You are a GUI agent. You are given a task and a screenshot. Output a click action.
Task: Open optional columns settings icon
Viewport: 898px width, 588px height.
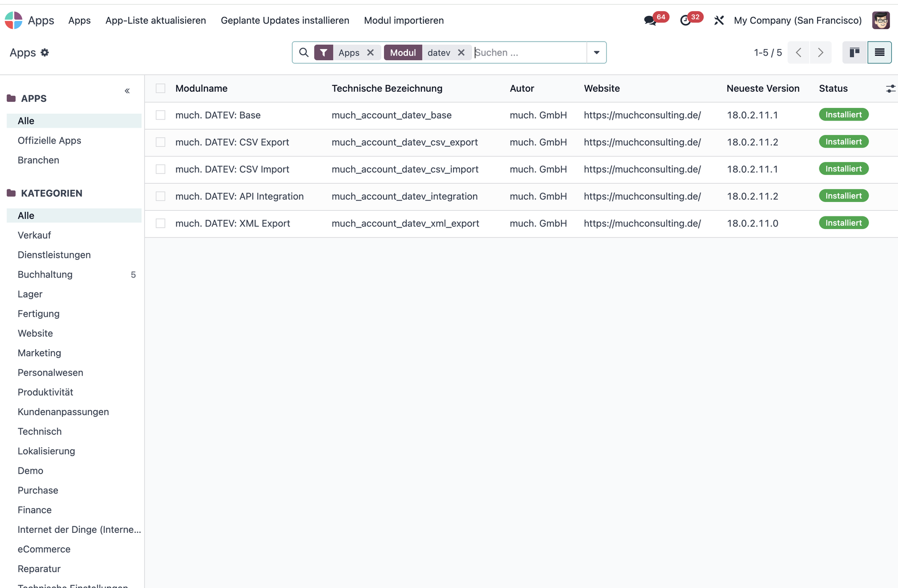point(891,88)
